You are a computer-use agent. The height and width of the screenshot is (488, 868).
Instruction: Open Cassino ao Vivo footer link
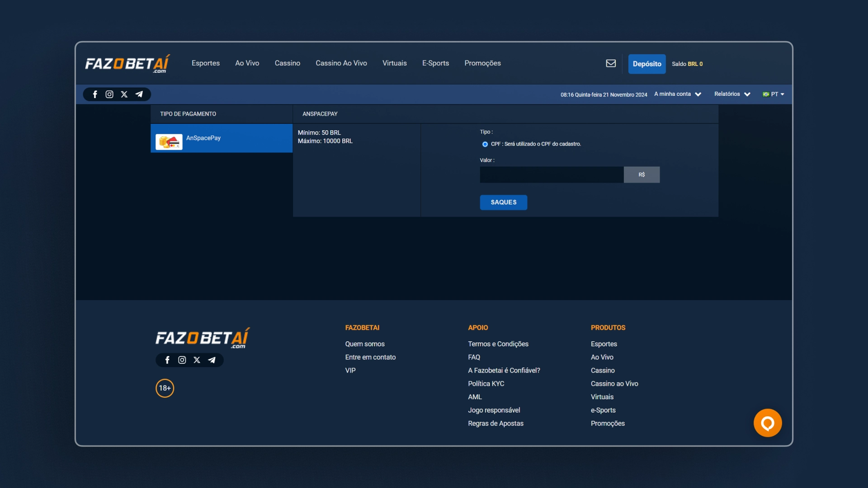(614, 384)
